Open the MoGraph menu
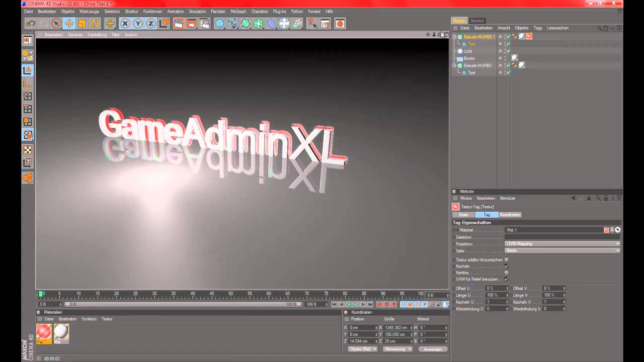This screenshot has height=362, width=644. [x=238, y=11]
